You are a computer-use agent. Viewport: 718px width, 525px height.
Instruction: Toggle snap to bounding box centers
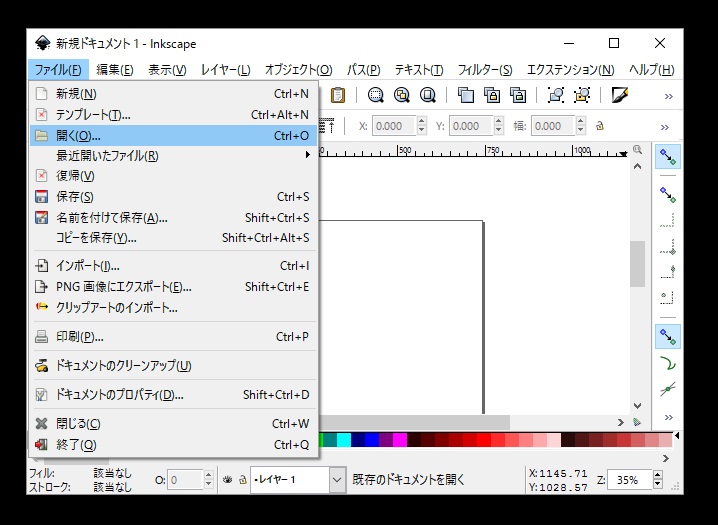coord(668,297)
